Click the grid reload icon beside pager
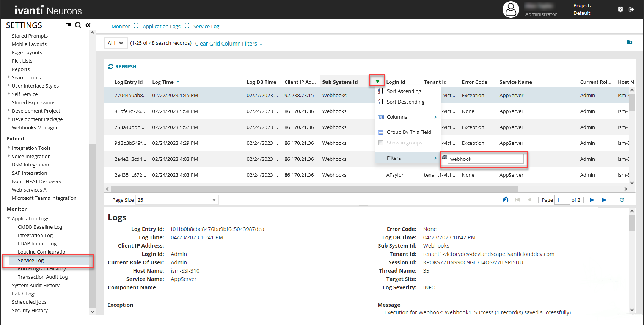The width and height of the screenshot is (644, 325). point(622,200)
